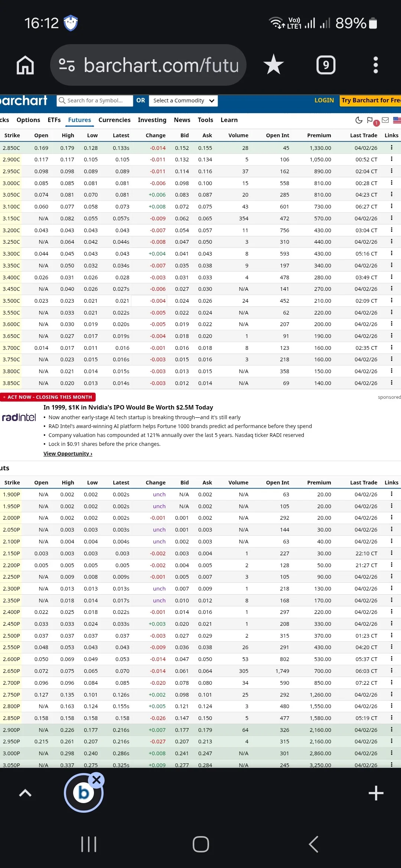Select the 1,749 open interest value
The height and width of the screenshot is (868, 401).
pos(282,671)
